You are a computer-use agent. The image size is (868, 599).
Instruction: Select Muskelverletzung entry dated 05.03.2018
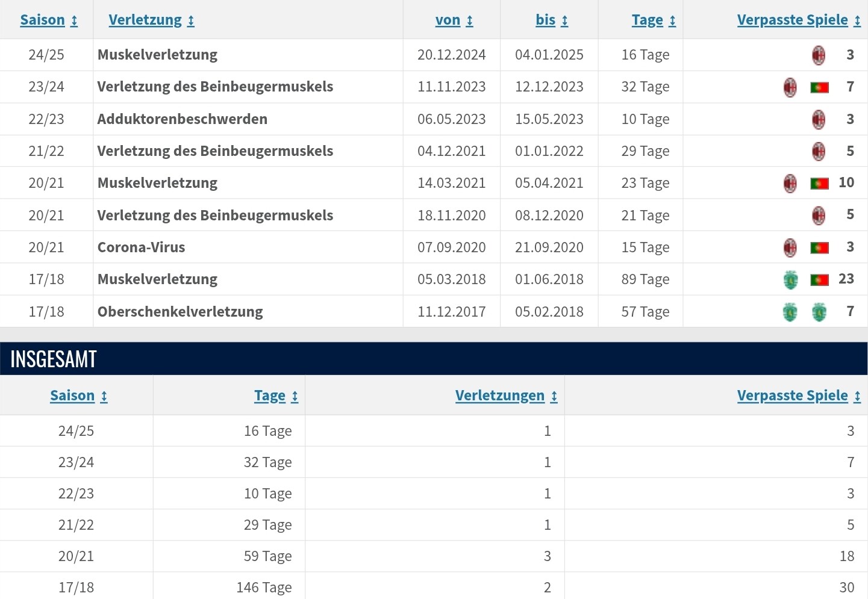coord(157,279)
